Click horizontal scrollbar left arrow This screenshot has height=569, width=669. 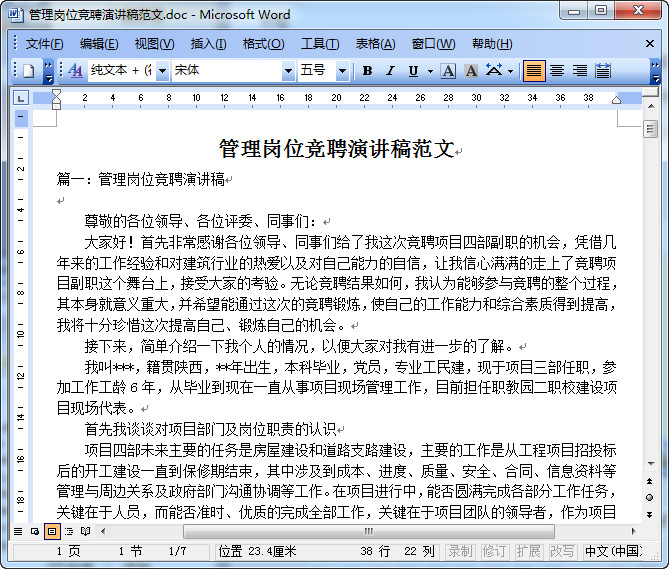click(x=103, y=531)
